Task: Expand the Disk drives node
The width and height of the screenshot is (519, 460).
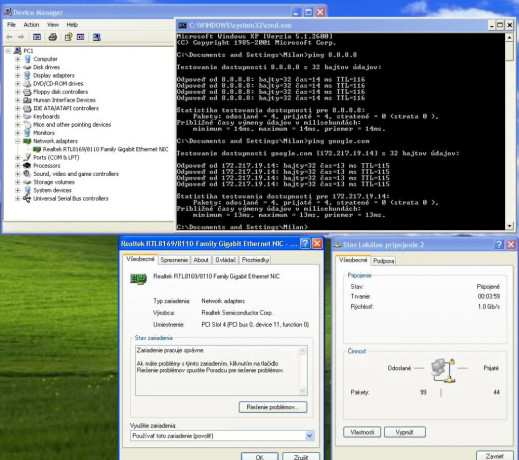Action: pyautogui.click(x=18, y=67)
